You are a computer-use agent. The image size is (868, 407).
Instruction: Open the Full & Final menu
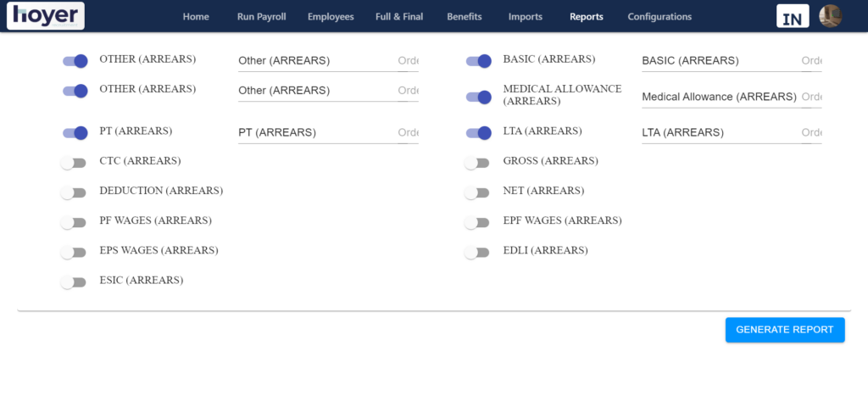[x=399, y=17]
